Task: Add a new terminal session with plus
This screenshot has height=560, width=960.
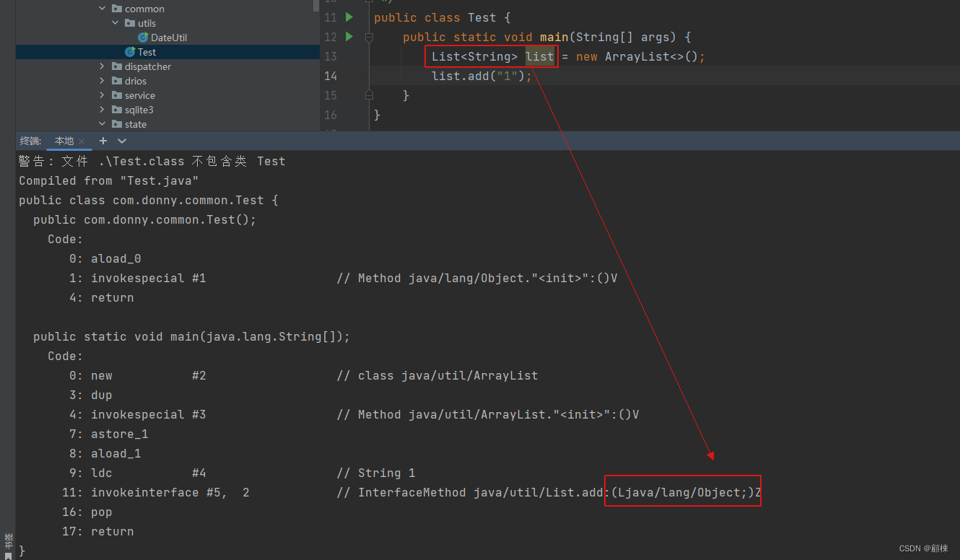Action: click(103, 141)
